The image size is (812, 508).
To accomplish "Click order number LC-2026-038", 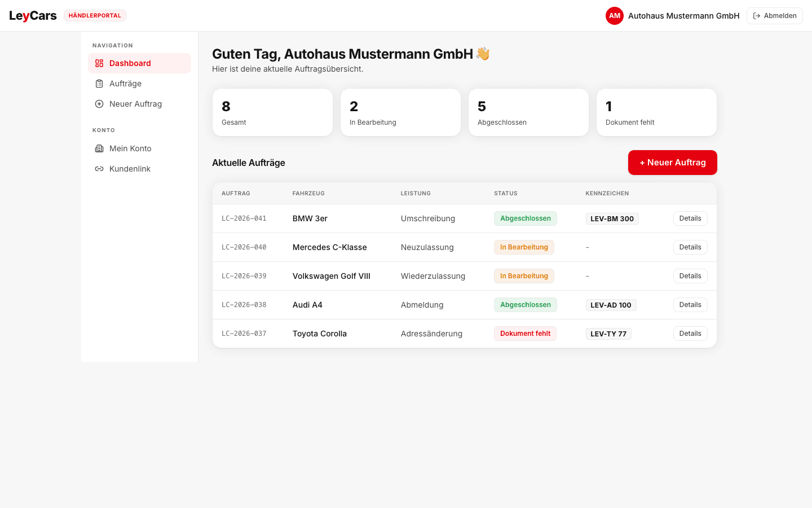I will (x=244, y=305).
